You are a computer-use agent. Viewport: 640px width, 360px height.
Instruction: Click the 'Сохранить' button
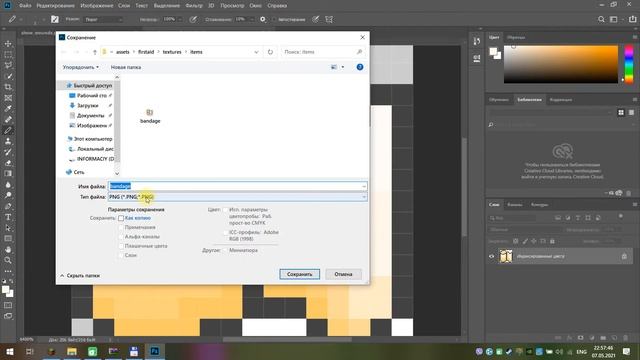click(x=300, y=274)
